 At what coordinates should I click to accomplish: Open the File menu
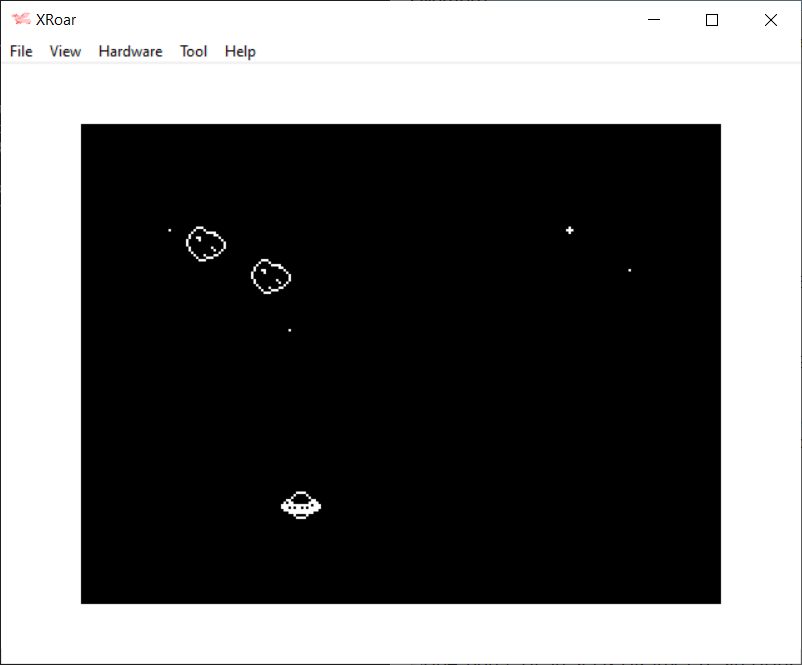click(21, 51)
